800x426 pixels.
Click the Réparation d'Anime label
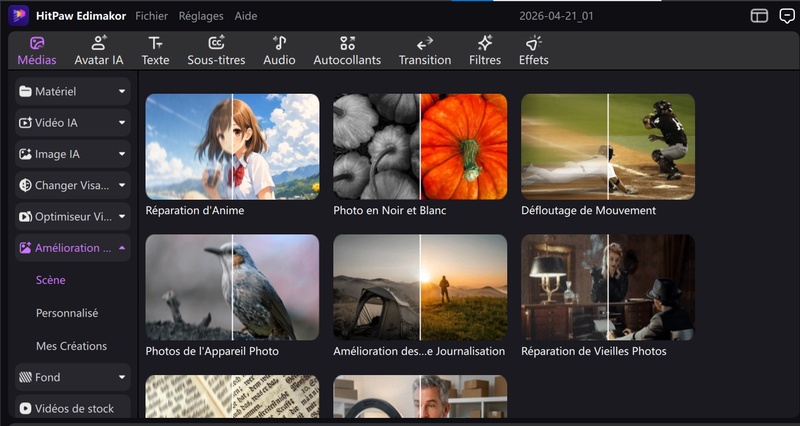[195, 210]
